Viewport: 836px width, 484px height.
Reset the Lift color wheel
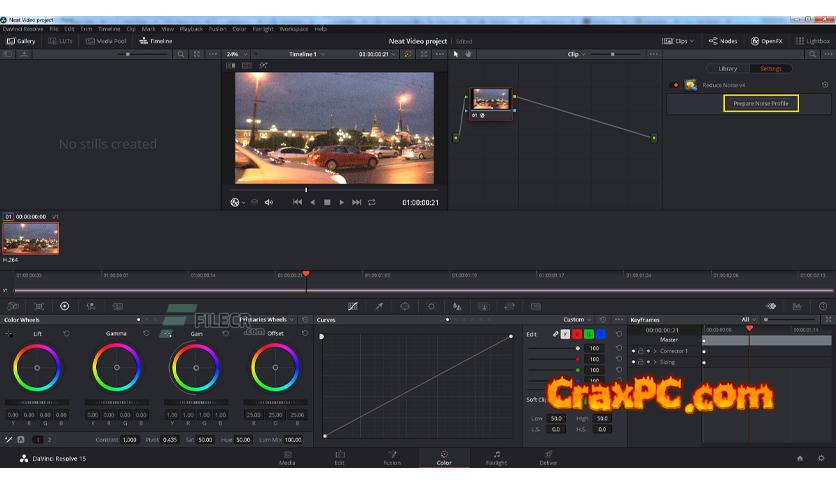67,333
